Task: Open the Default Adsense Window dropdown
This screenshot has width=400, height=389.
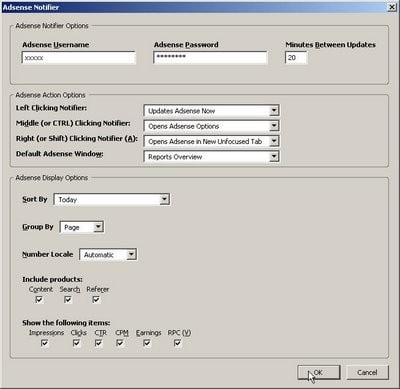Action: coord(211,157)
